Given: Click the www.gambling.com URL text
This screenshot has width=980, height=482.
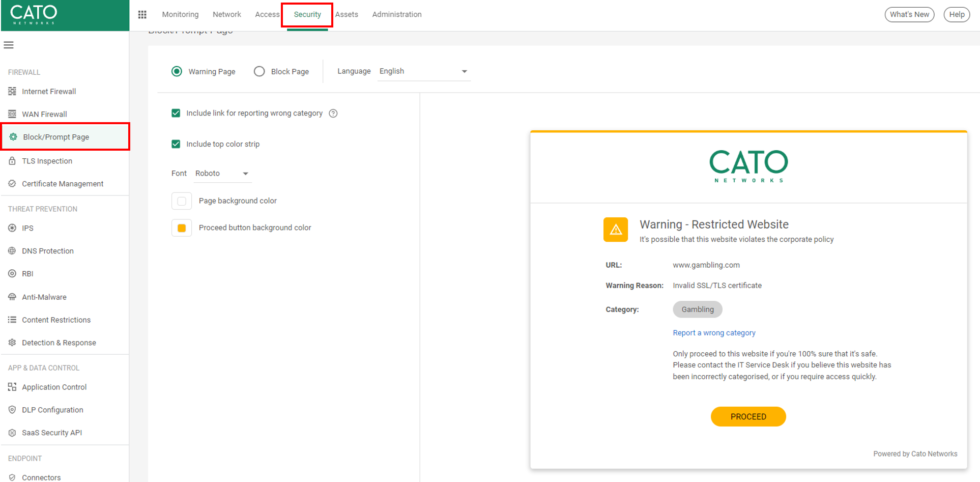Looking at the screenshot, I should (x=706, y=265).
